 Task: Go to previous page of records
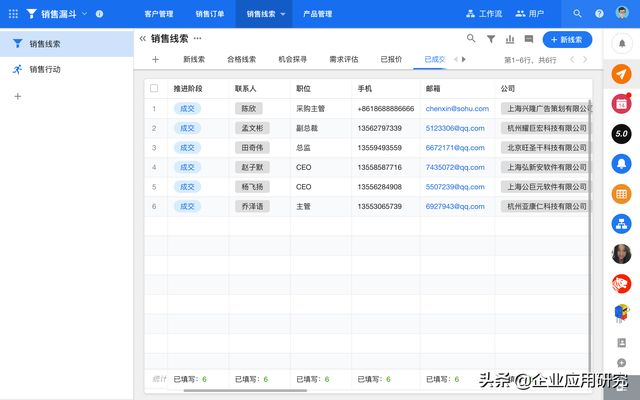(x=572, y=60)
